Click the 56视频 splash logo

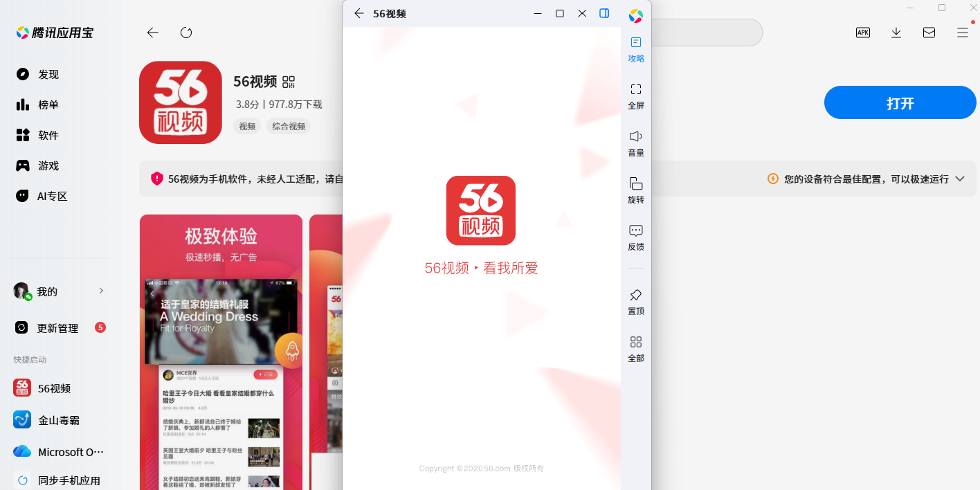pos(481,210)
